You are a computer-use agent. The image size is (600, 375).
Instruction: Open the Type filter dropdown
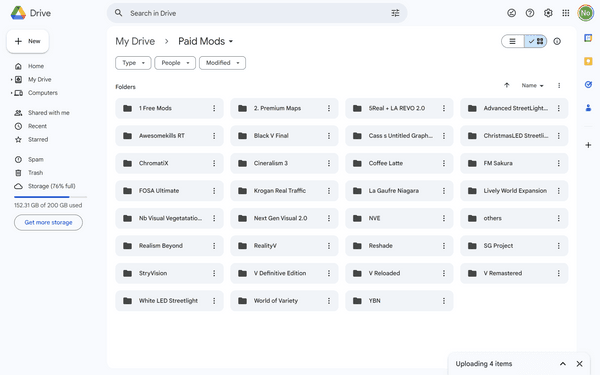133,63
